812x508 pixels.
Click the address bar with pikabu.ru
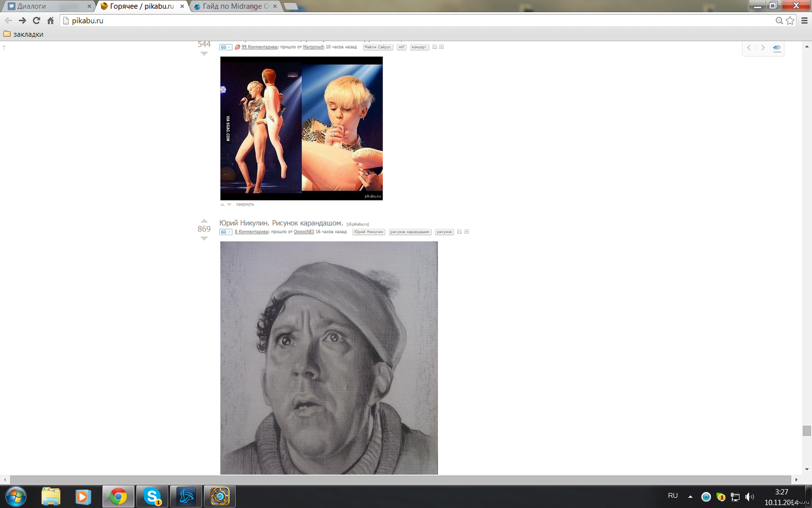click(406, 21)
